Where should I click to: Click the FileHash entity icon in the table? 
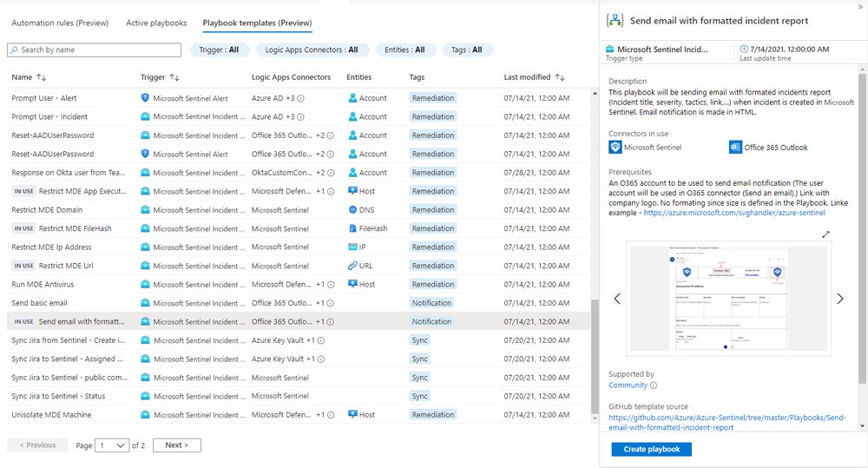point(352,228)
